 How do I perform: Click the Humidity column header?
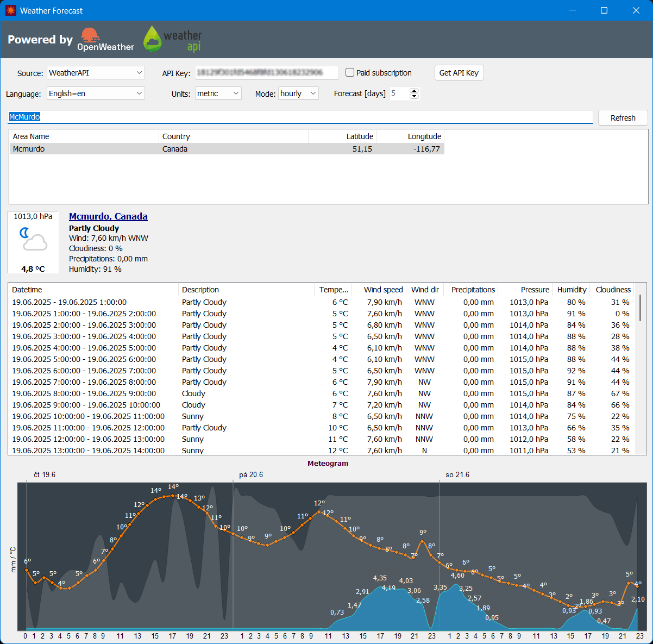572,290
